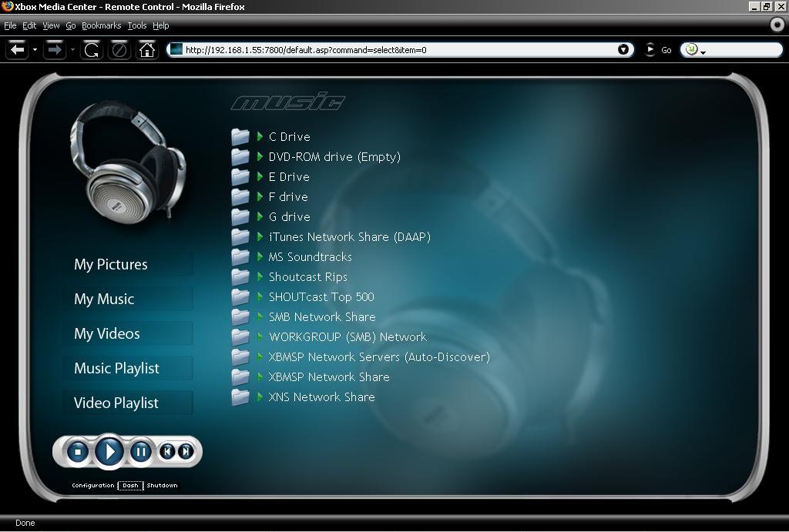The height and width of the screenshot is (532, 789).
Task: Pause playback with the pause button
Action: 141,452
